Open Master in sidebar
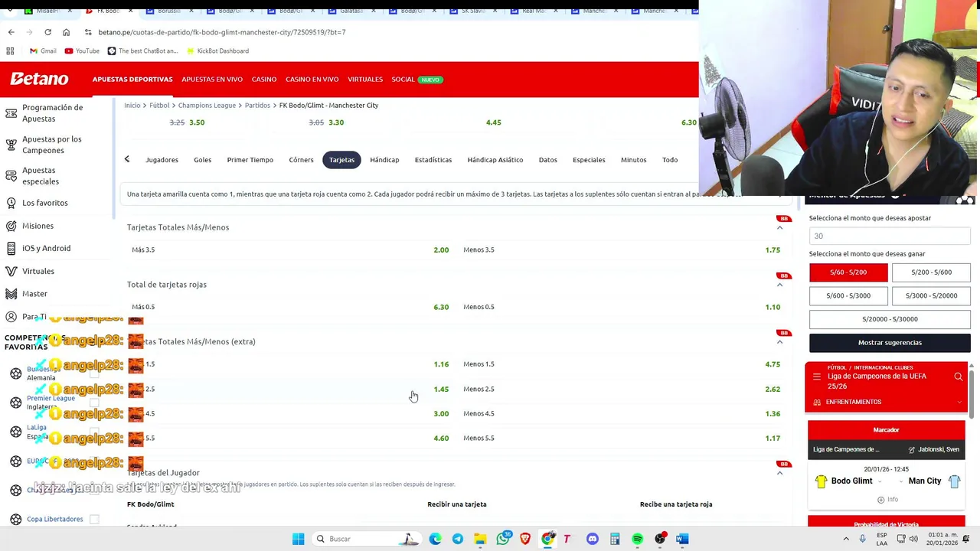The height and width of the screenshot is (551, 980). point(34,294)
